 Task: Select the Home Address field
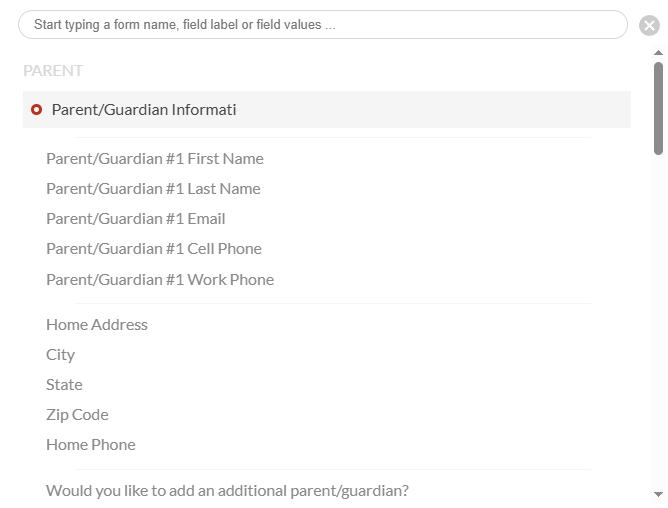(x=97, y=325)
